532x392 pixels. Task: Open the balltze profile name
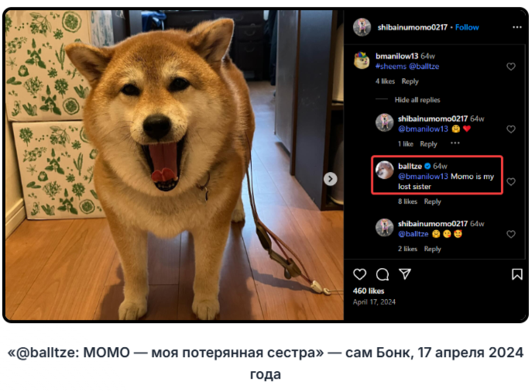point(410,166)
